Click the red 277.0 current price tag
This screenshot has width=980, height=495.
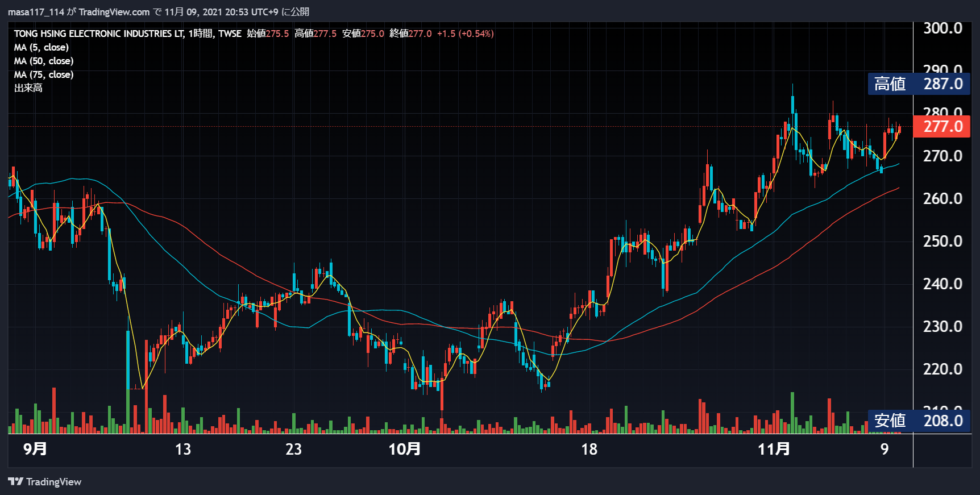(941, 126)
